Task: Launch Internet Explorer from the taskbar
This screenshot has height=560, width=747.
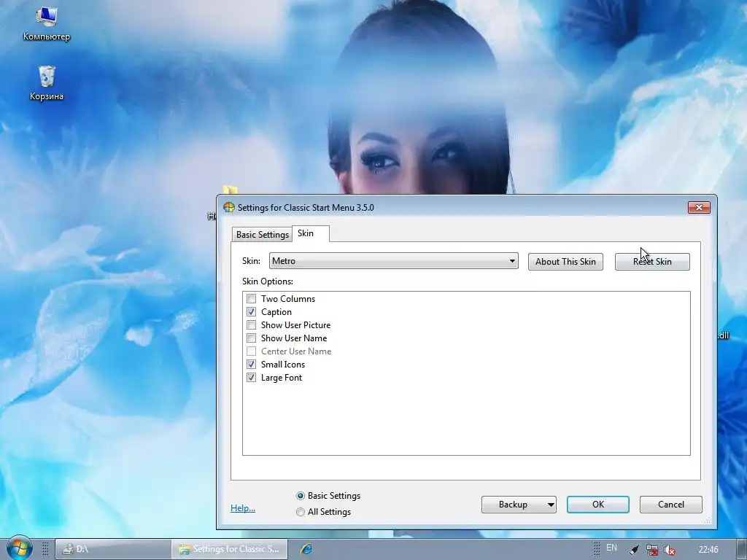Action: click(306, 549)
